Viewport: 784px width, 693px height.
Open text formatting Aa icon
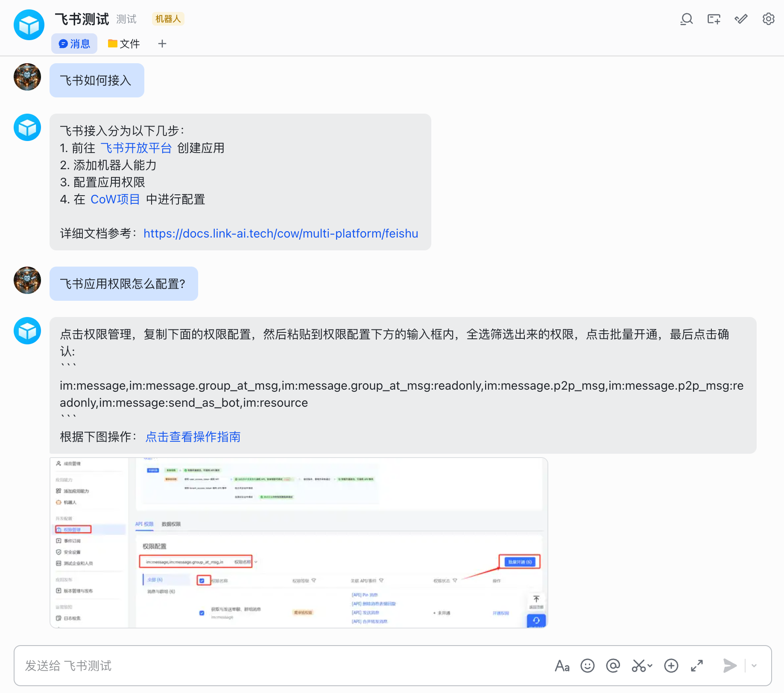tap(562, 666)
